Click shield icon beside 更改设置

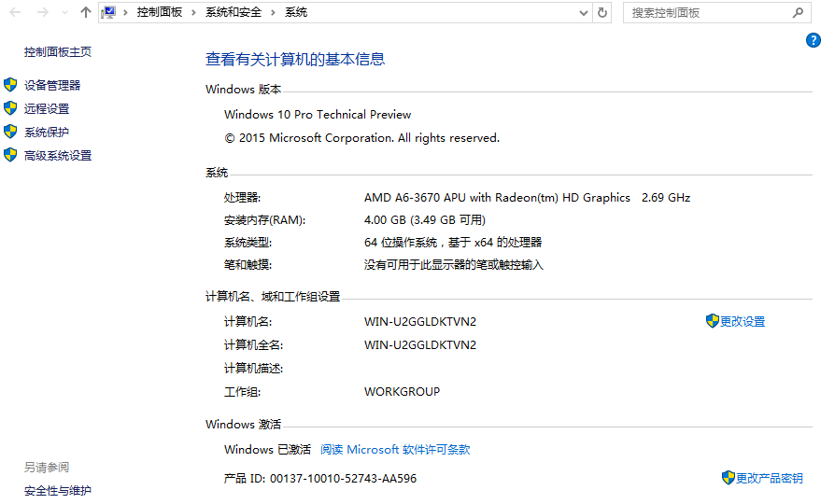712,321
